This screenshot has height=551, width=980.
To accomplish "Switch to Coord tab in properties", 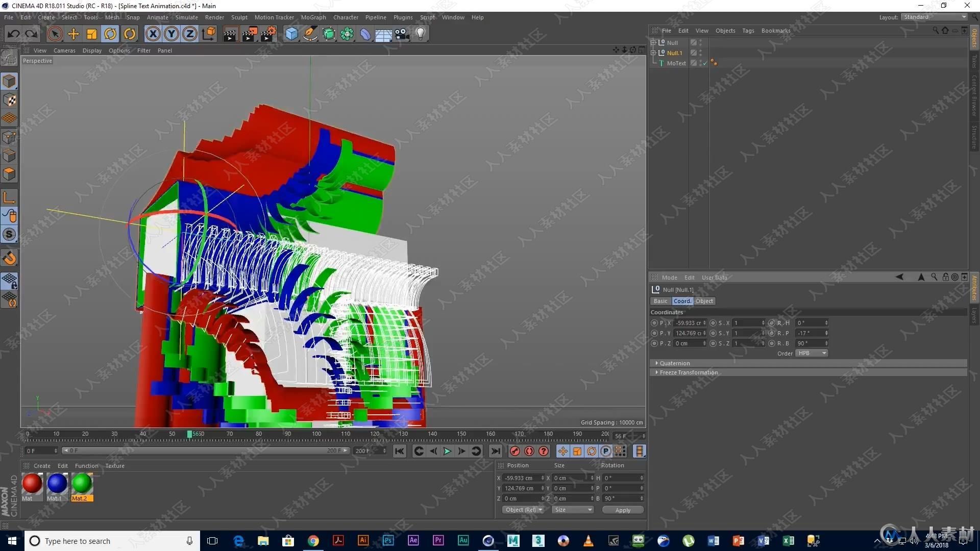I will coord(682,300).
